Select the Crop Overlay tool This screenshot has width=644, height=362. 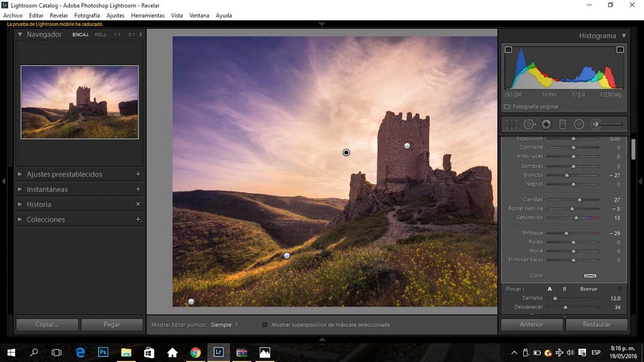click(x=512, y=124)
